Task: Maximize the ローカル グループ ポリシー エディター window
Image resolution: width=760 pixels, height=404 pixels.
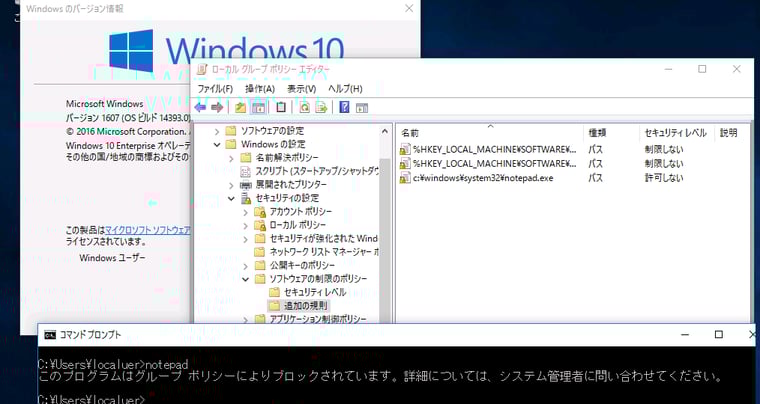Action: click(702, 69)
